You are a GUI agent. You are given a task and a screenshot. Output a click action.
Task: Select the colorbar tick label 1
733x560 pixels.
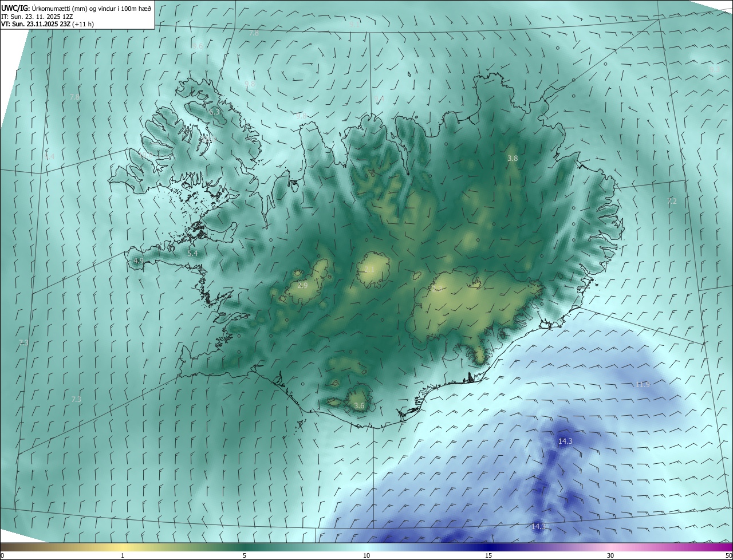click(x=123, y=555)
